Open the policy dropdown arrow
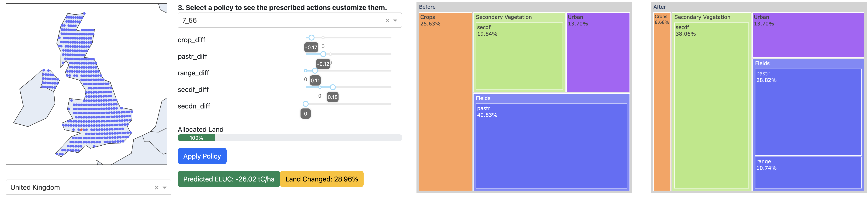 point(395,21)
